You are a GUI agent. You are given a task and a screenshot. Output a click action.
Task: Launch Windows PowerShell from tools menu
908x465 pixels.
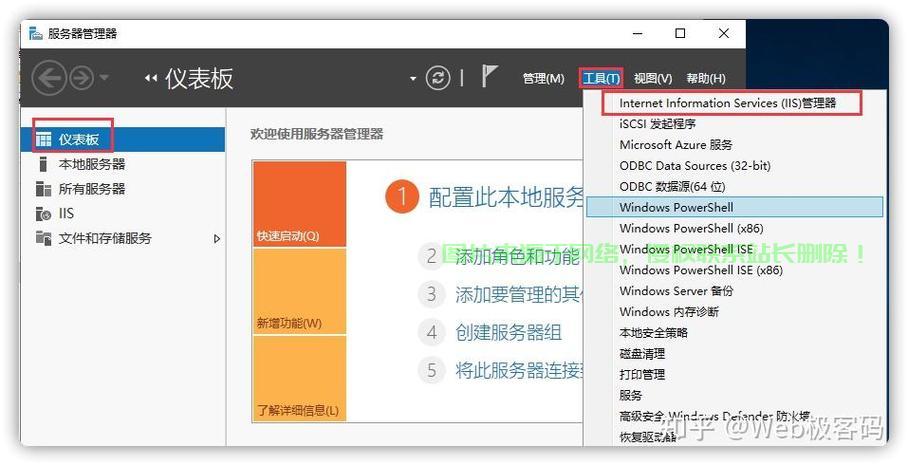pos(676,207)
